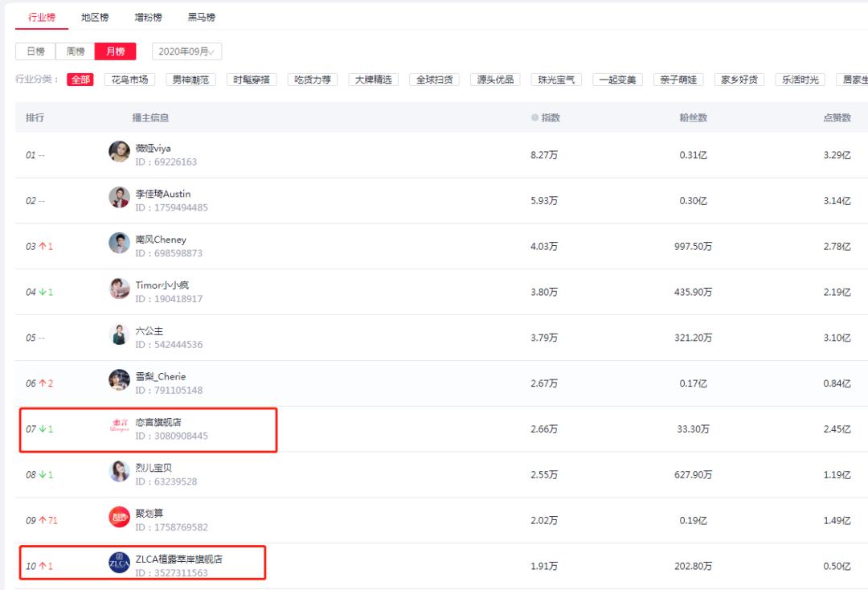Open the 薇娅viya broadcaster name
Viewport: 868px width, 590px height.
(x=154, y=148)
